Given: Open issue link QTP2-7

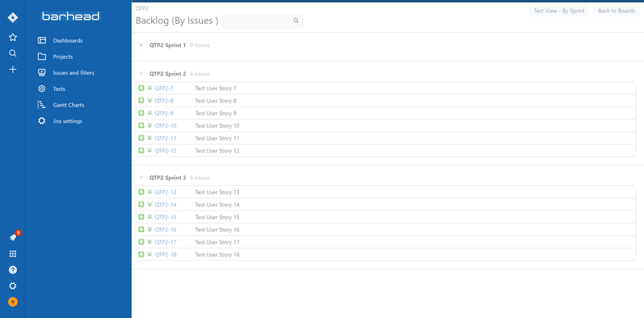Looking at the screenshot, I should pyautogui.click(x=164, y=88).
